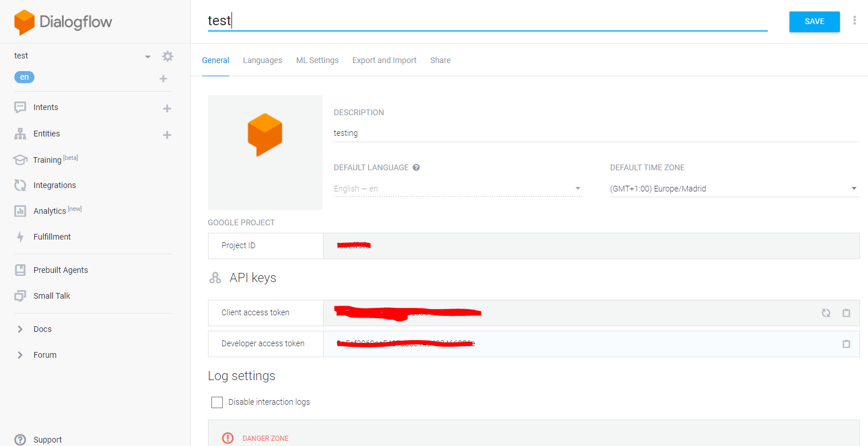Open agent settings gear icon

[167, 56]
